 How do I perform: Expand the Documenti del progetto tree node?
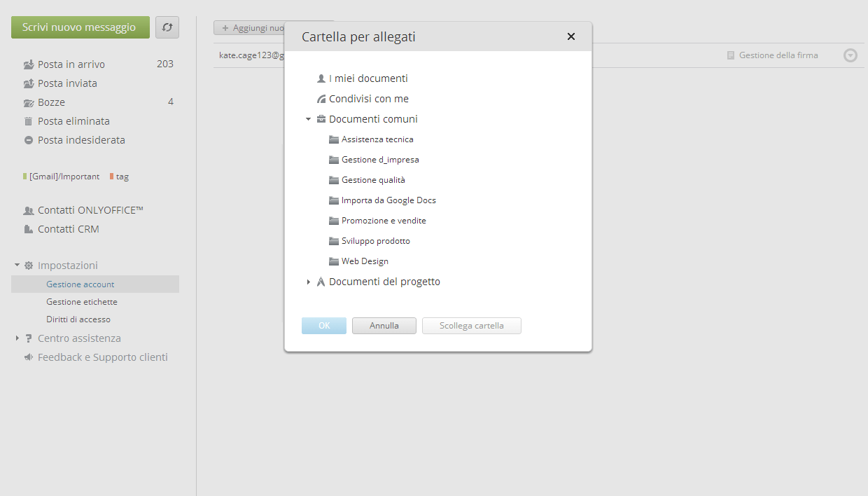point(308,282)
